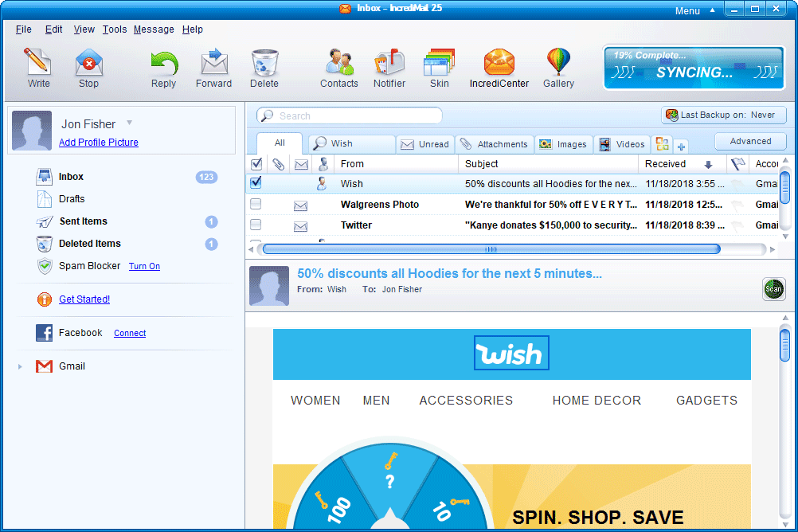This screenshot has width=798, height=532.
Task: Open the Message menu
Action: click(x=154, y=29)
